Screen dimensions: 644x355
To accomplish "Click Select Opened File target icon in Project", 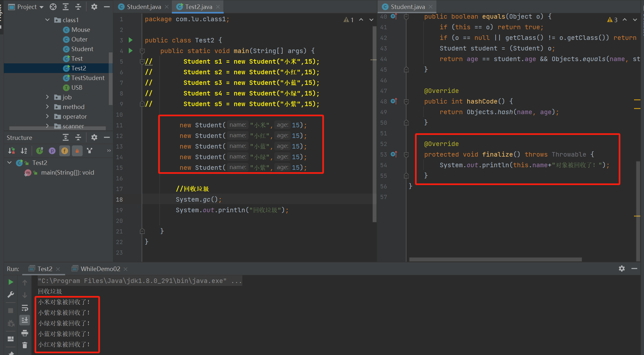I will tap(53, 7).
